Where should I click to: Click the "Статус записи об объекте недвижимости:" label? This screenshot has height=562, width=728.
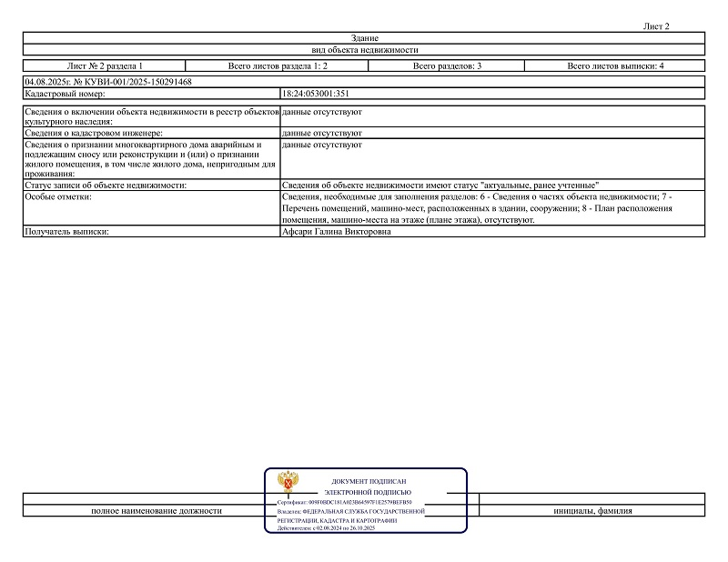(105, 185)
